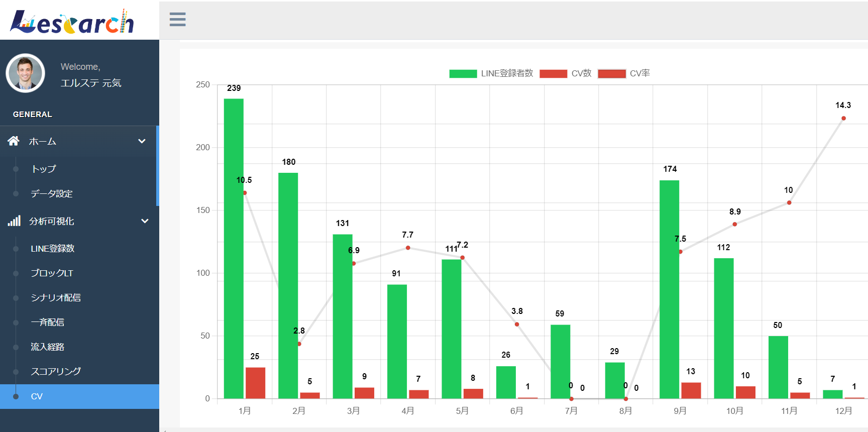Viewport: 868px width, 432px height.
Task: Toggle CV数 series in chart legend
Action: click(x=565, y=73)
